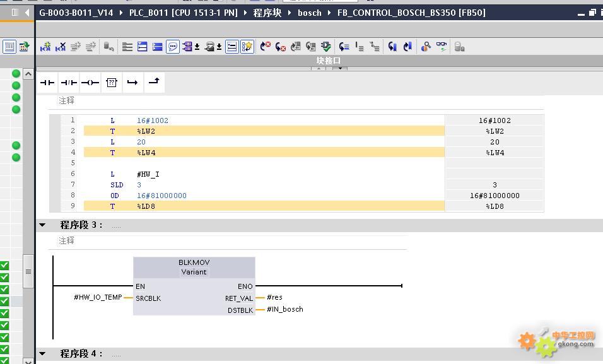
Task: Collapse the left panel with the arrow
Action: 27,13
